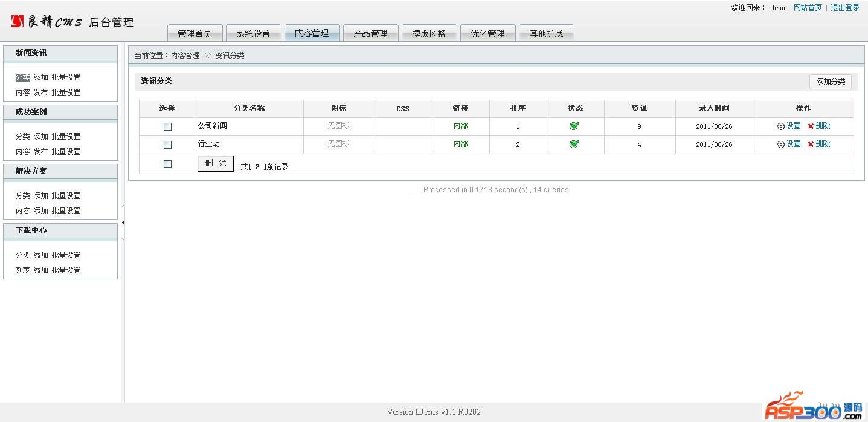This screenshot has width=868, height=422.
Task: Click the 资讯 count 4 for 行业动
Action: [639, 144]
